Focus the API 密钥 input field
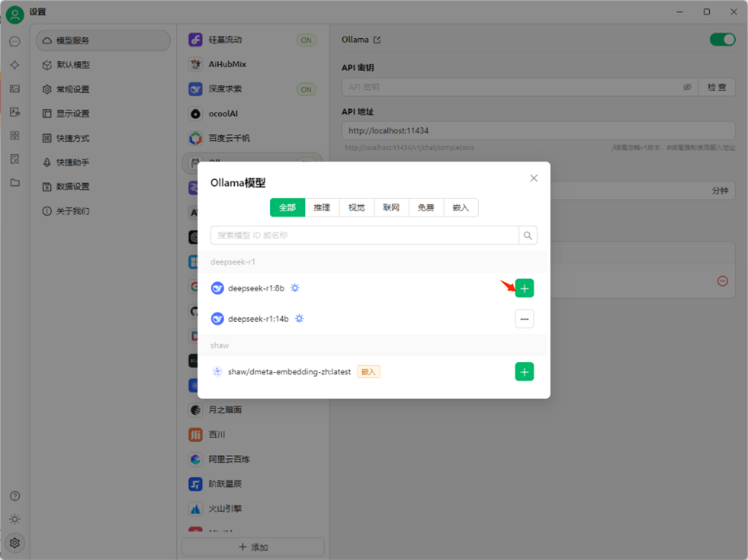The width and height of the screenshot is (748, 560). coord(520,87)
